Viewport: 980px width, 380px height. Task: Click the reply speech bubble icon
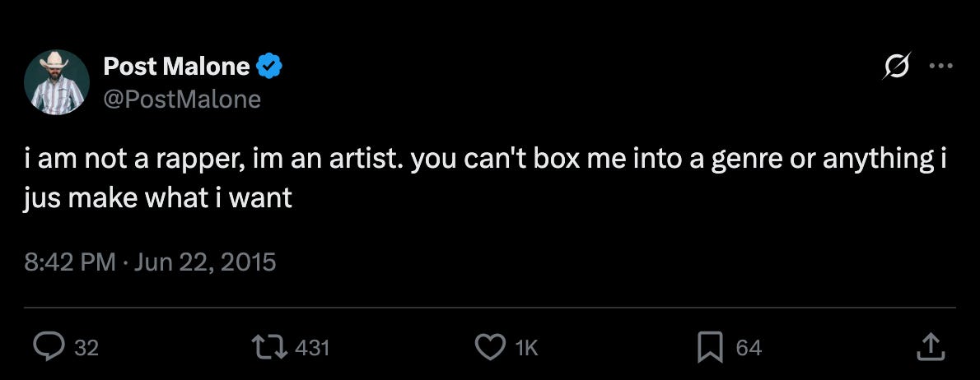[x=50, y=348]
